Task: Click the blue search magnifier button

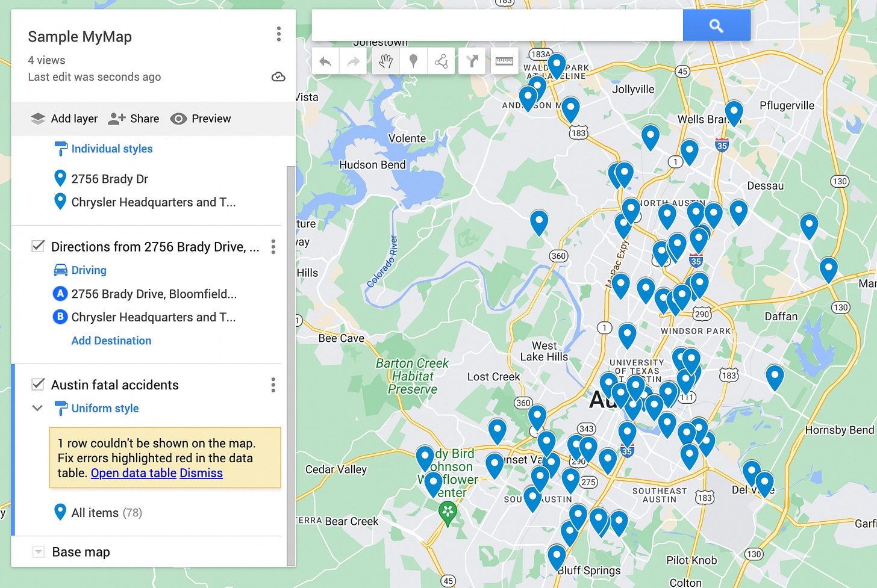Action: click(716, 25)
